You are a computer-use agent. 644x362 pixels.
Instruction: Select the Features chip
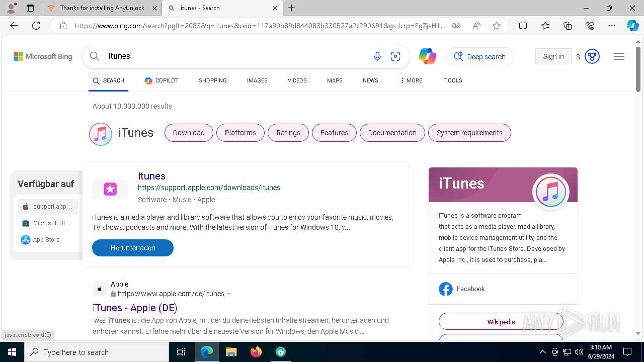pos(334,133)
